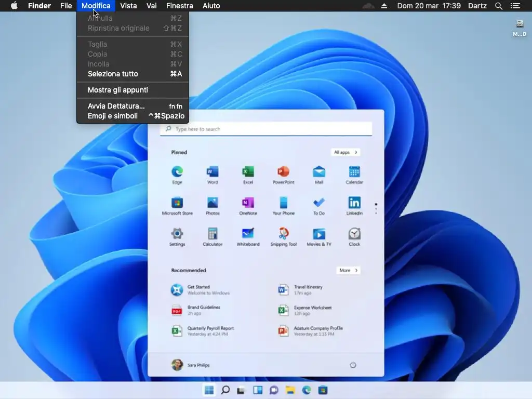Click the eject icon in menu bar

pos(384,6)
